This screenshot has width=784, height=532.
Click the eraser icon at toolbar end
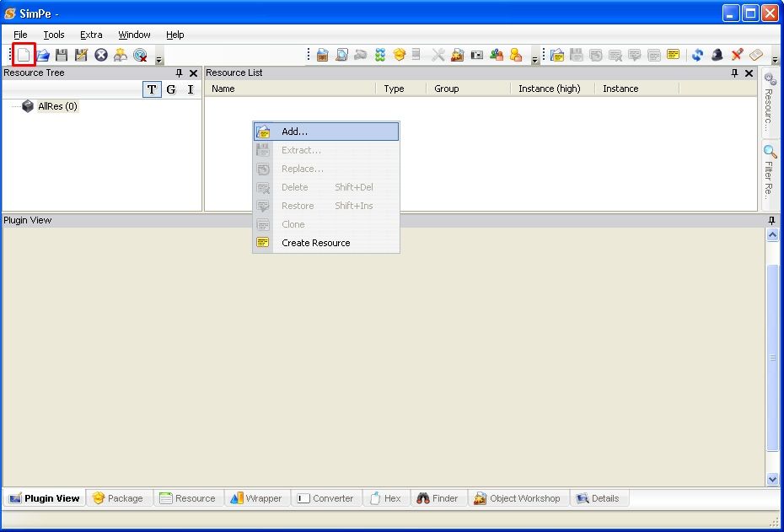pyautogui.click(x=756, y=54)
